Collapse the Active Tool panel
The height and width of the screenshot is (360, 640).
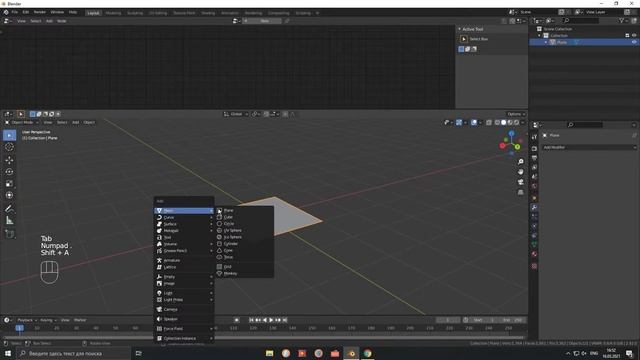click(459, 29)
